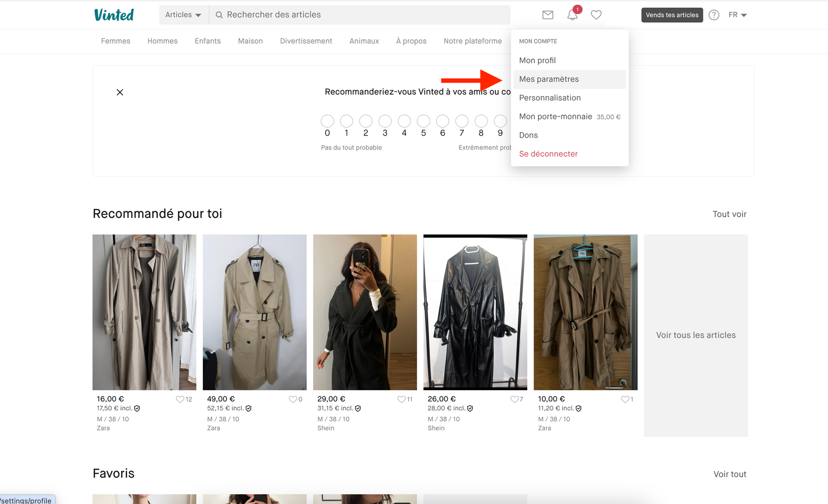The height and width of the screenshot is (504, 828).
Task: Select 'Mes paramètres' in the account menu
Action: tap(549, 79)
